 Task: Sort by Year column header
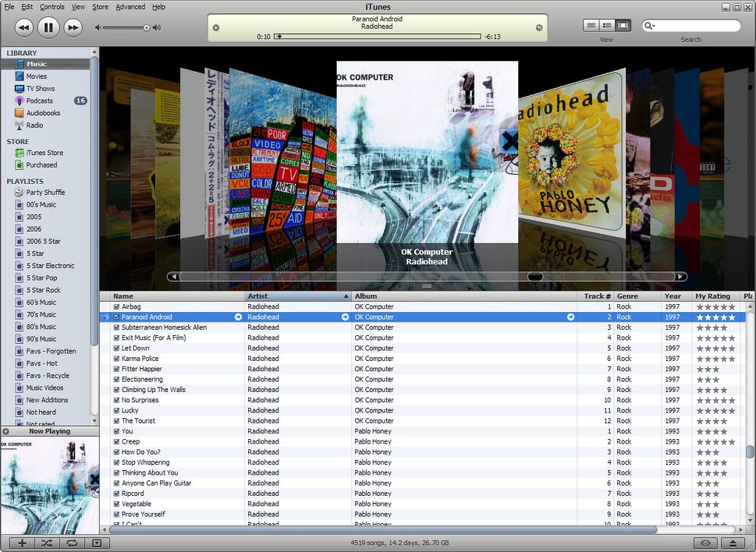pos(677,296)
